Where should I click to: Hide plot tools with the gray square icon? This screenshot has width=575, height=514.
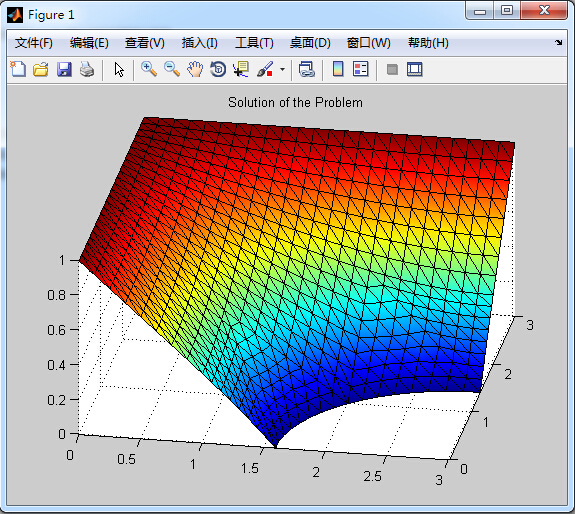coord(392,69)
